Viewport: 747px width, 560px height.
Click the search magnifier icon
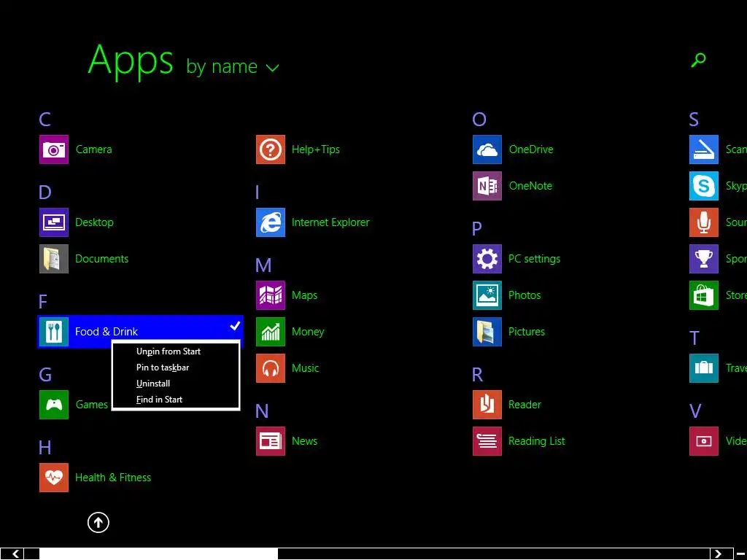[x=698, y=60]
